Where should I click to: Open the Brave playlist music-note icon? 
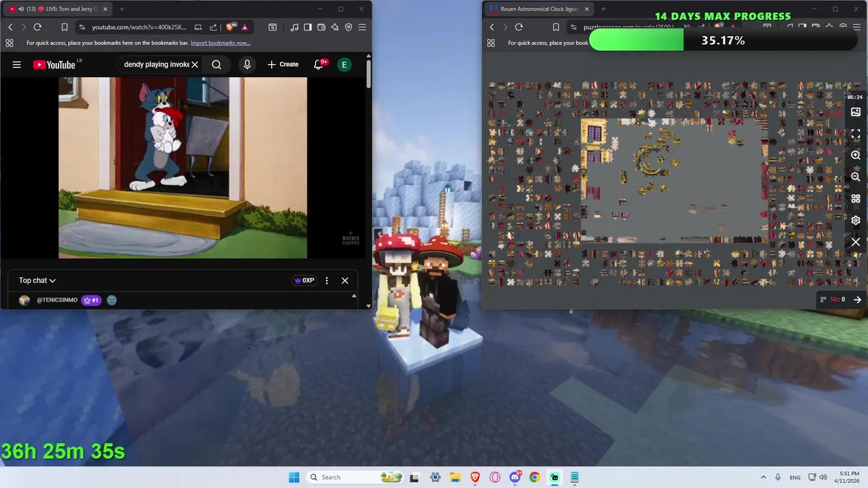[294, 27]
